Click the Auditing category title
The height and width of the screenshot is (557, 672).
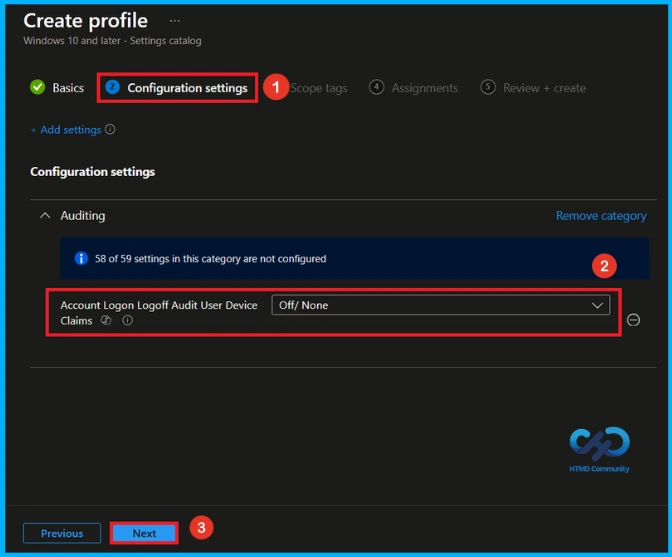[83, 216]
